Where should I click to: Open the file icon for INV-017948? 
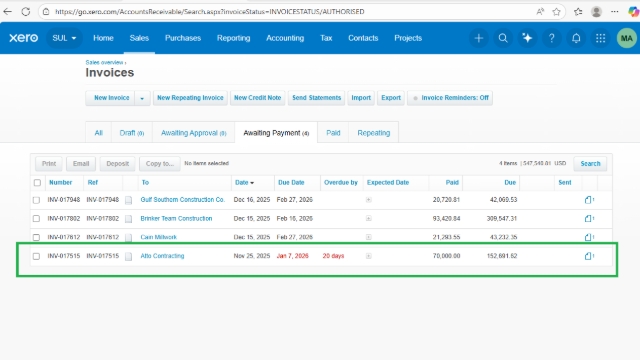129,200
